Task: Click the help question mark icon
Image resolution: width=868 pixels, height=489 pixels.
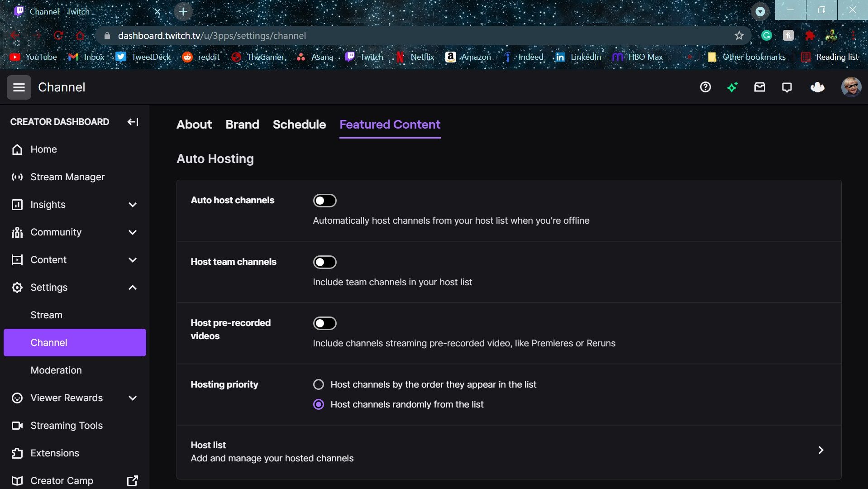Action: (705, 87)
